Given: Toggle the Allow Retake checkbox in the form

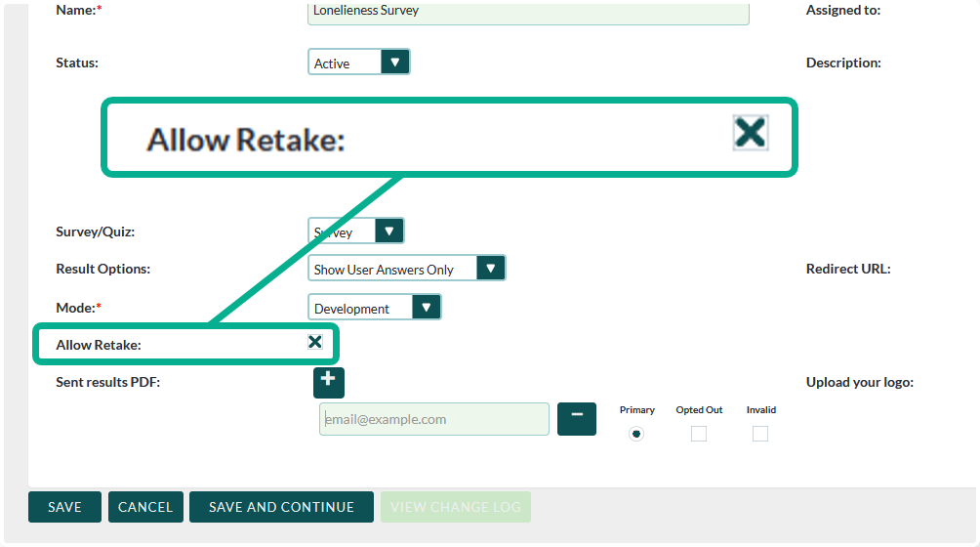Looking at the screenshot, I should pyautogui.click(x=315, y=342).
